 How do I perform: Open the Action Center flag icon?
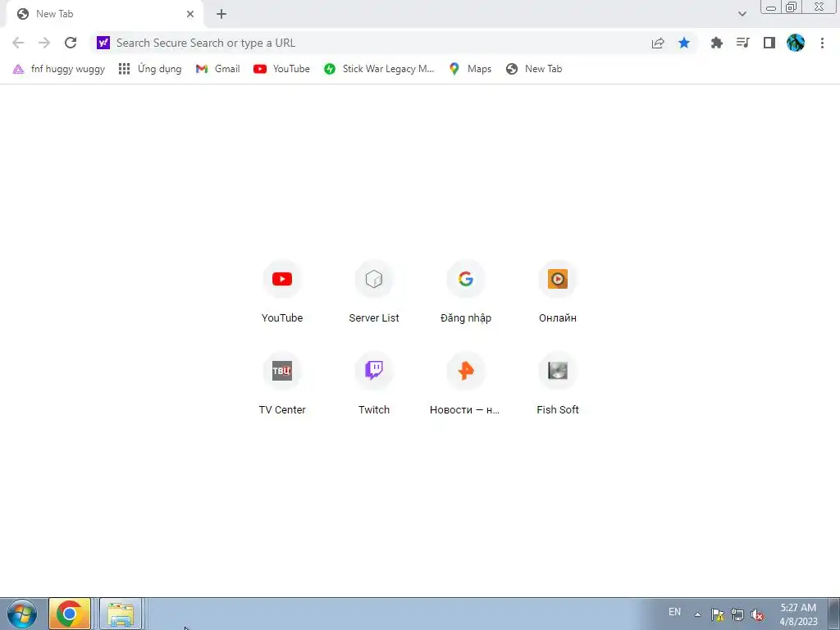[717, 614]
